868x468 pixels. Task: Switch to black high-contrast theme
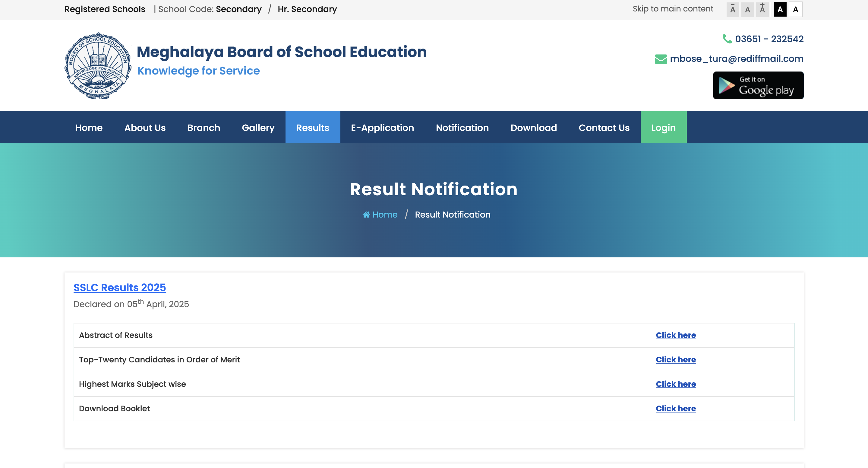[x=780, y=9]
